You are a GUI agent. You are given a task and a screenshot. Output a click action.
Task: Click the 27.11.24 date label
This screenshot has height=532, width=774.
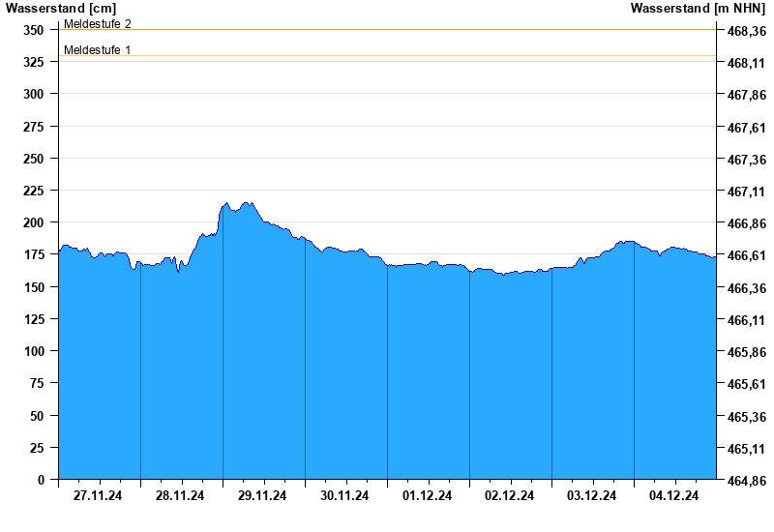pos(99,496)
